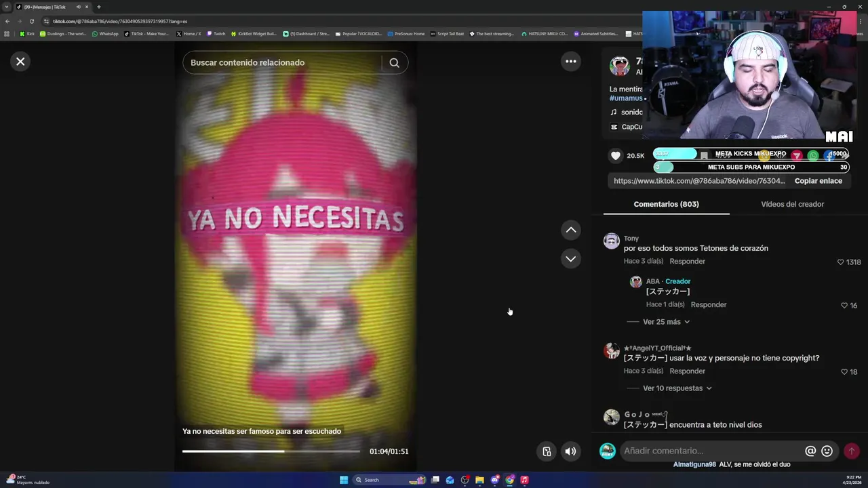Open Apple Music from taskbar
This screenshot has width=868, height=488.
tap(525, 480)
